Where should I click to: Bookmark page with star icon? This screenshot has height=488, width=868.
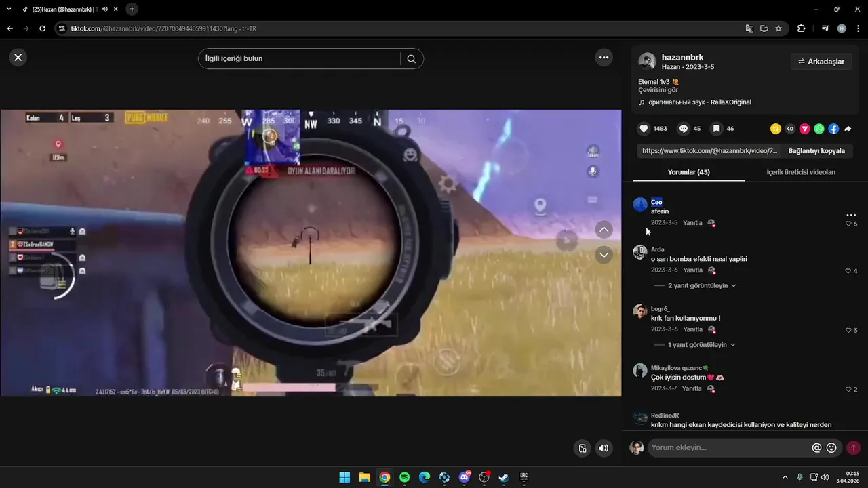click(778, 28)
